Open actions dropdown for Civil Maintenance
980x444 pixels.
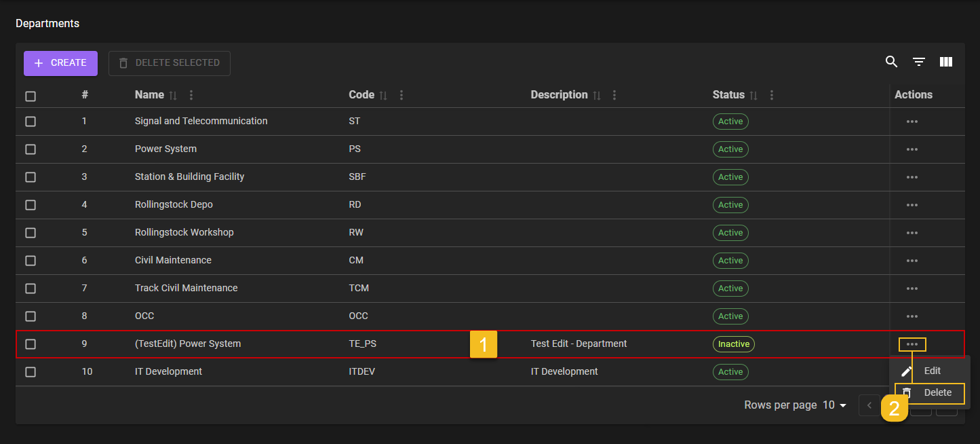(x=912, y=261)
